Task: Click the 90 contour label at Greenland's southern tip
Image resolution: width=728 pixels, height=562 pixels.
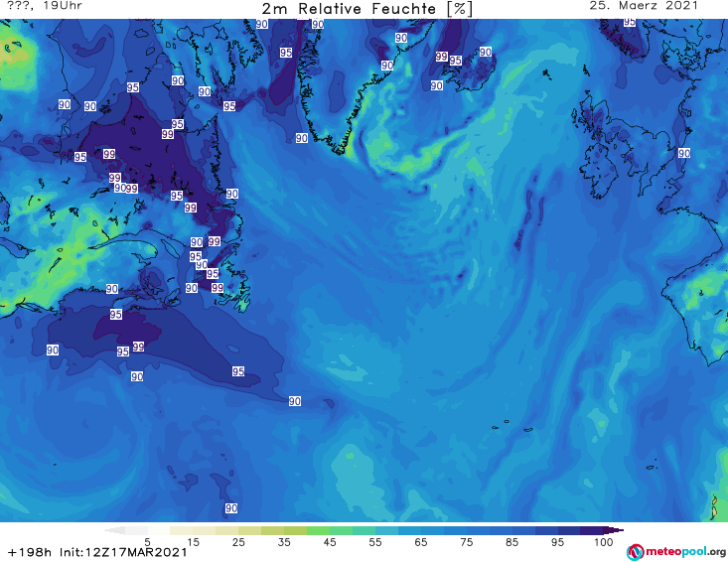Action: pyautogui.click(x=302, y=138)
